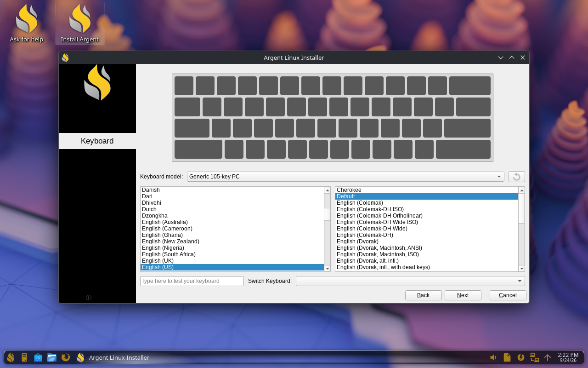The height and width of the screenshot is (368, 588).
Task: Select English (UK) layout
Action: (x=232, y=261)
